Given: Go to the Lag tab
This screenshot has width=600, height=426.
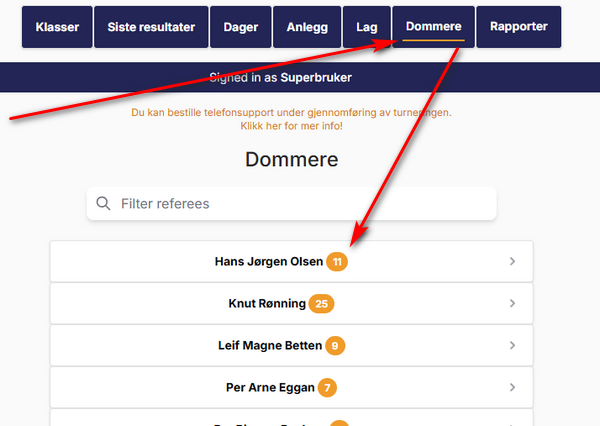Looking at the screenshot, I should pyautogui.click(x=367, y=27).
